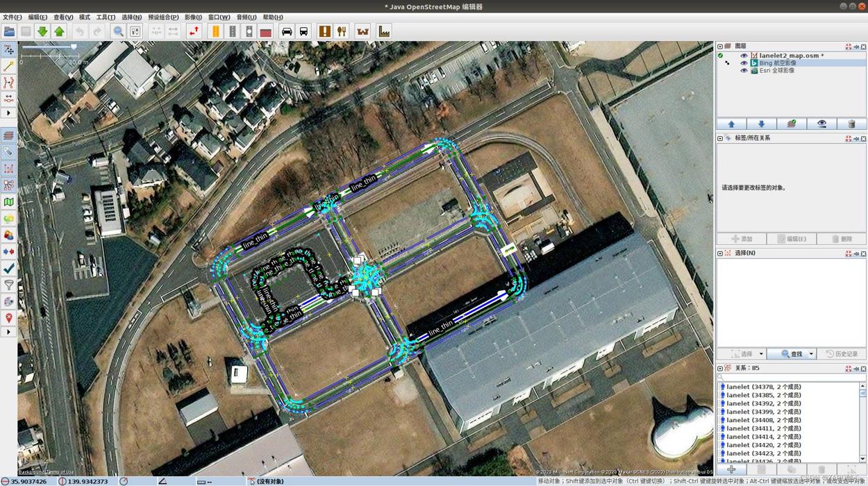Select lanelet 34399 in relations list
Screen dimensions: 868x486
pos(764,412)
